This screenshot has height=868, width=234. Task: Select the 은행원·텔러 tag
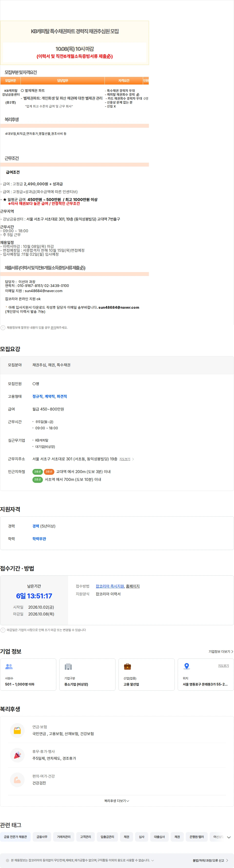click(x=197, y=837)
